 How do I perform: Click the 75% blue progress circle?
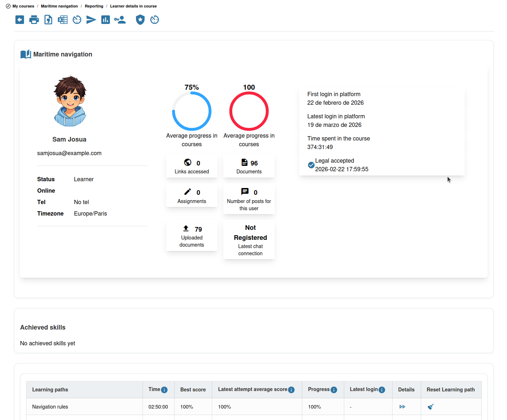[192, 111]
